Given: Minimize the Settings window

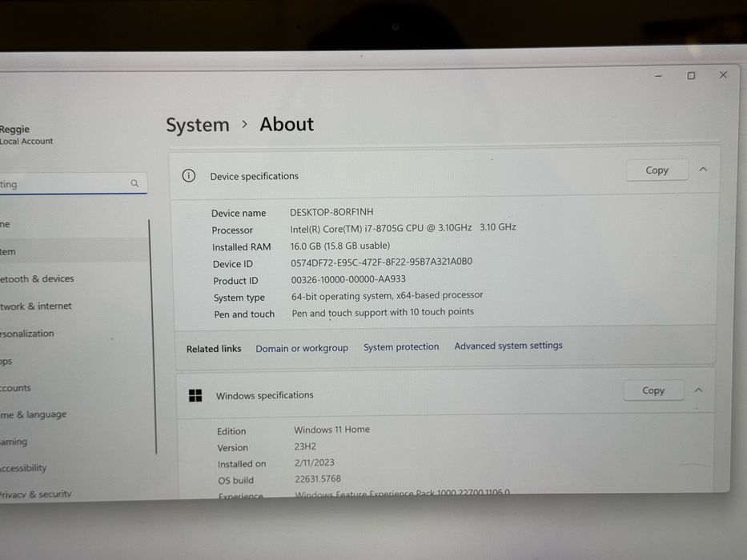Looking at the screenshot, I should point(658,76).
